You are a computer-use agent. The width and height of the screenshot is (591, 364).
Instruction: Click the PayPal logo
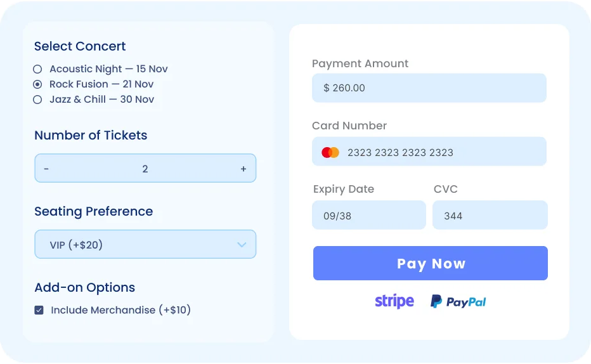(458, 302)
